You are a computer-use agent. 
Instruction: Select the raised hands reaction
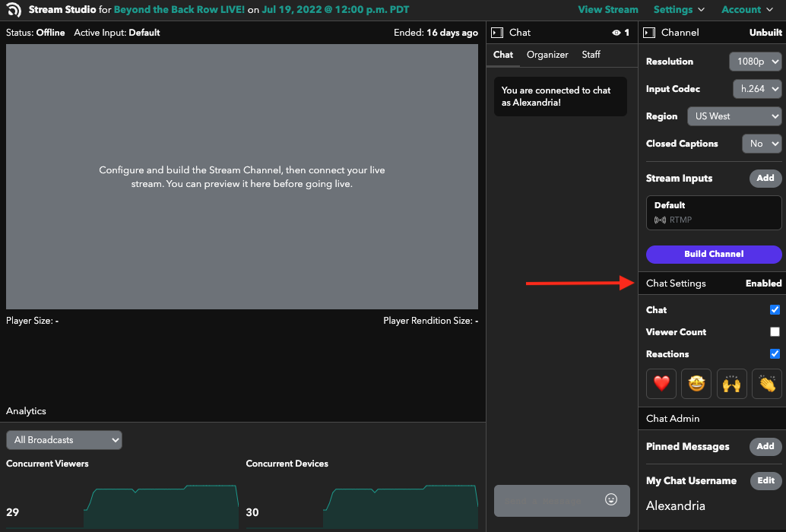point(732,384)
